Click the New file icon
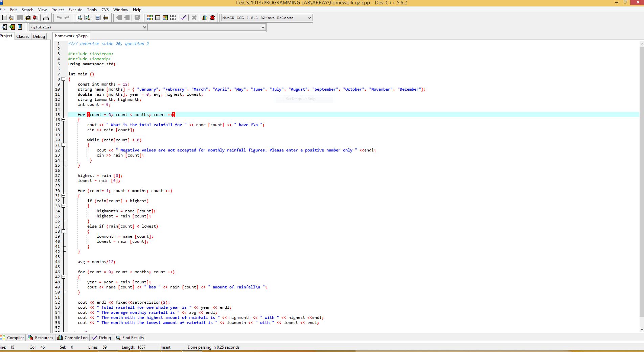 pyautogui.click(x=4, y=18)
